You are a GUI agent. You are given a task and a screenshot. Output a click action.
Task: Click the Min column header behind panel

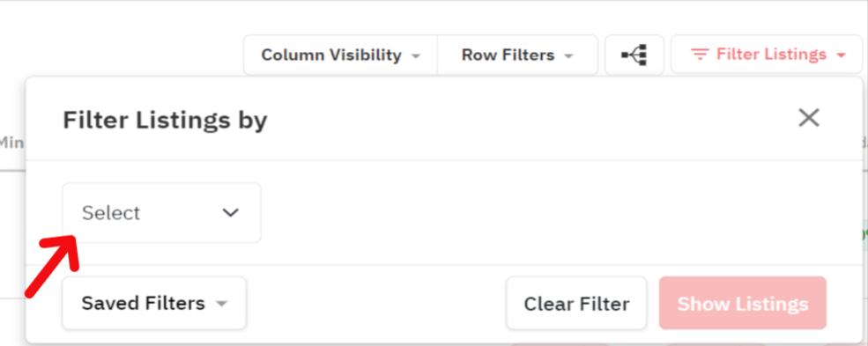click(x=11, y=143)
